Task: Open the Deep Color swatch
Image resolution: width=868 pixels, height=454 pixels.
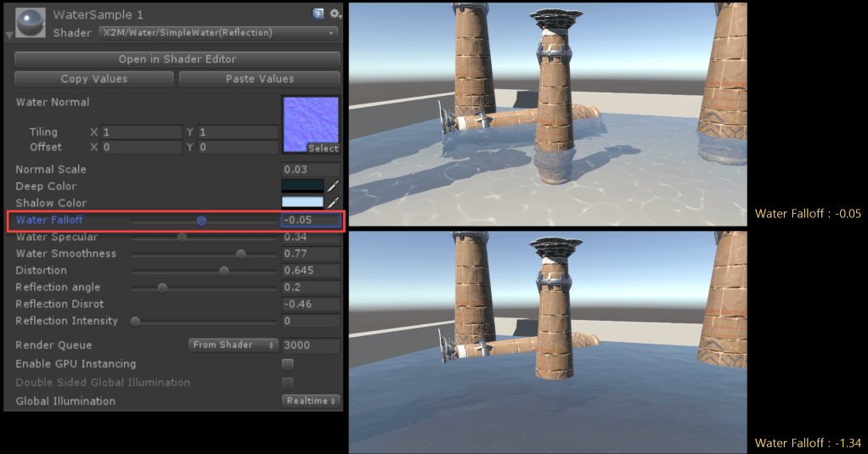Action: click(x=302, y=186)
